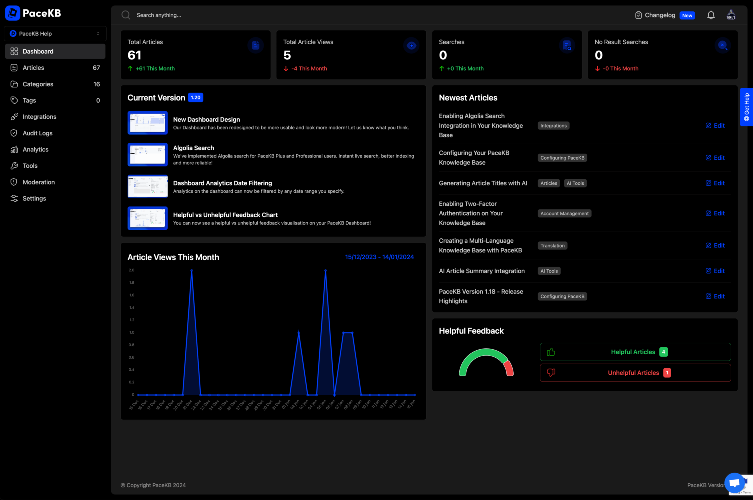
Task: Open the live chat bubble
Action: pos(734,483)
